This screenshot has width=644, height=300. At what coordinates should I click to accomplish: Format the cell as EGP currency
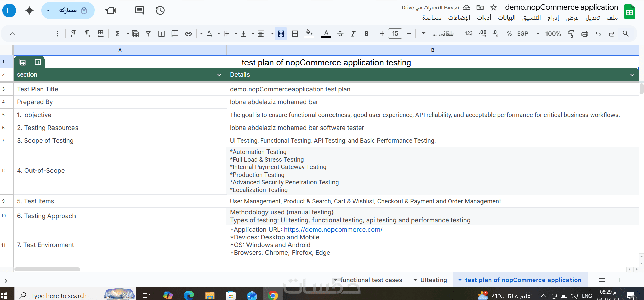point(522,34)
